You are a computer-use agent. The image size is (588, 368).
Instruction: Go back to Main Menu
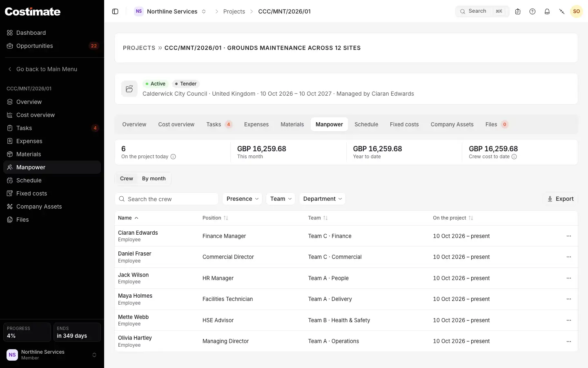point(52,69)
